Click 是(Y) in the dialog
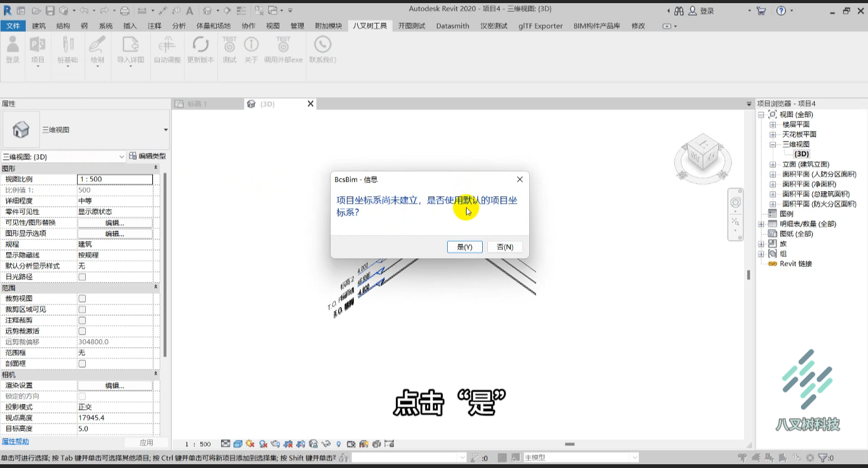Screen dimensions: 868x468 pos(465,247)
